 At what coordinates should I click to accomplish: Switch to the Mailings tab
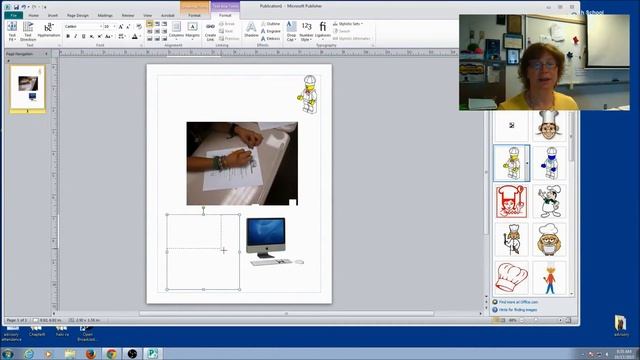tap(105, 16)
